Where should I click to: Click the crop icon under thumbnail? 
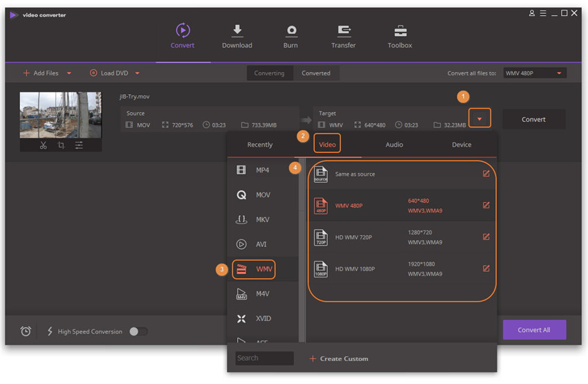[x=61, y=145]
